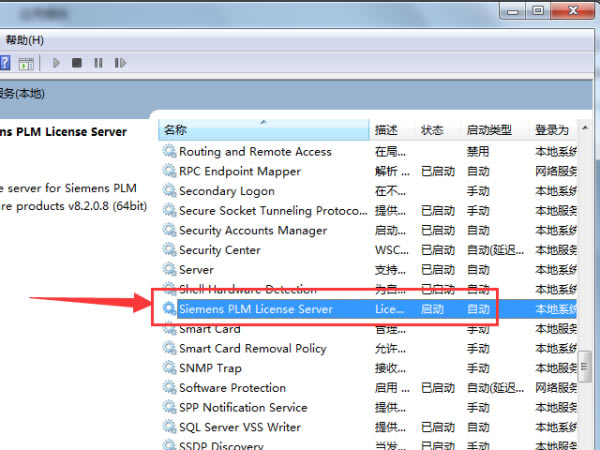Click gear icon beside Server service
The height and width of the screenshot is (450, 600).
(x=169, y=269)
